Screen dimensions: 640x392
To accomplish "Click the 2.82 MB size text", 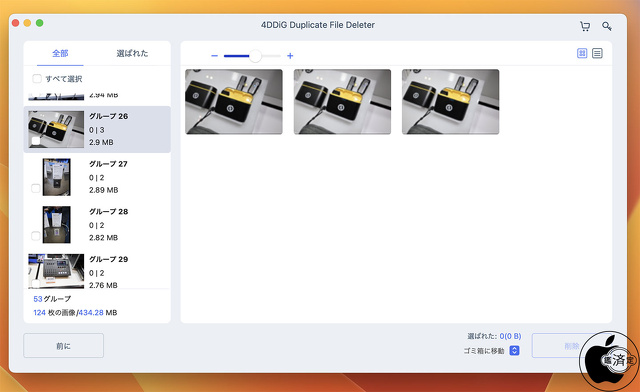I will click(x=104, y=238).
